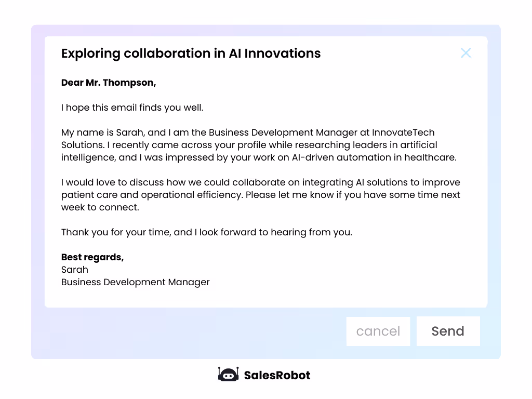This screenshot has height=399, width=532.
Task: Click the SalesRobot wordmark text
Action: [x=277, y=375]
